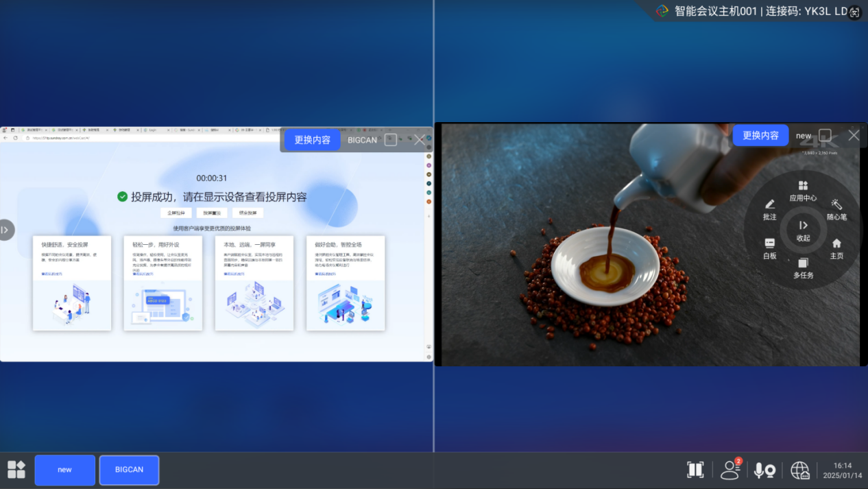Click 更换内容 on the BIGCAN window
The height and width of the screenshot is (489, 868).
(313, 140)
